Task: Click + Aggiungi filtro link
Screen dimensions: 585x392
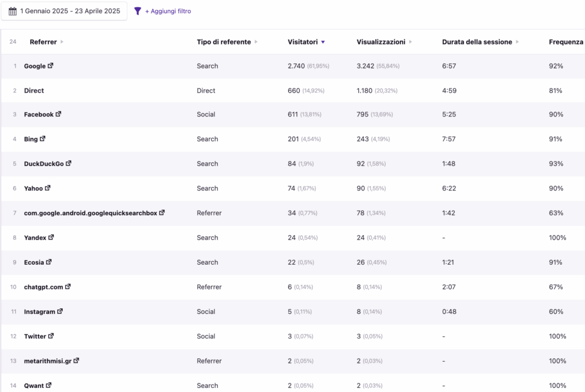Action: pyautogui.click(x=168, y=11)
